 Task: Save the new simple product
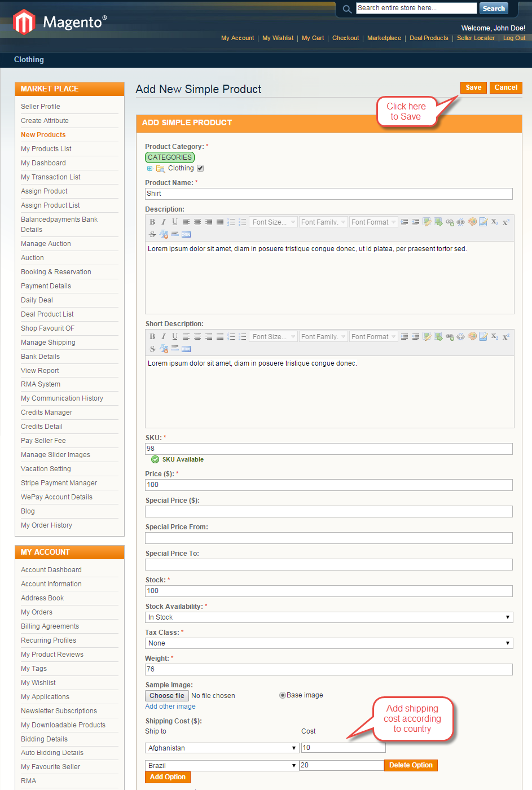pos(473,87)
